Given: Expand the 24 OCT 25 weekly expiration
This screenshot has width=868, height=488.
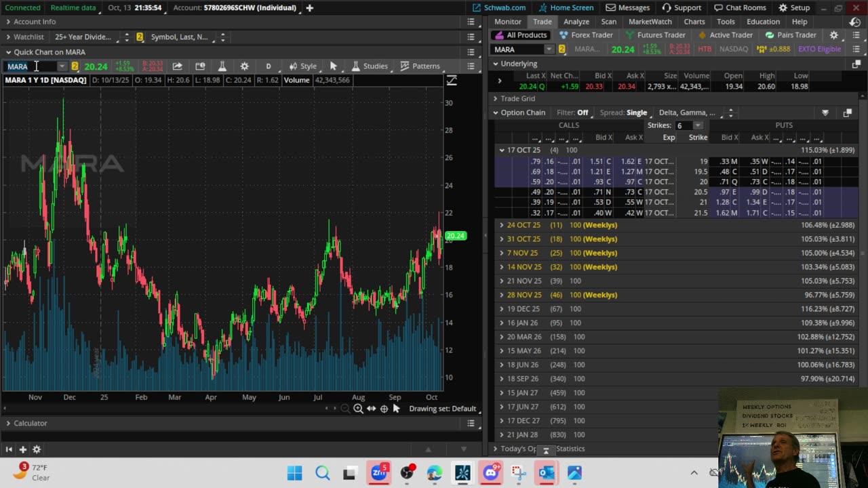Looking at the screenshot, I should click(x=502, y=225).
